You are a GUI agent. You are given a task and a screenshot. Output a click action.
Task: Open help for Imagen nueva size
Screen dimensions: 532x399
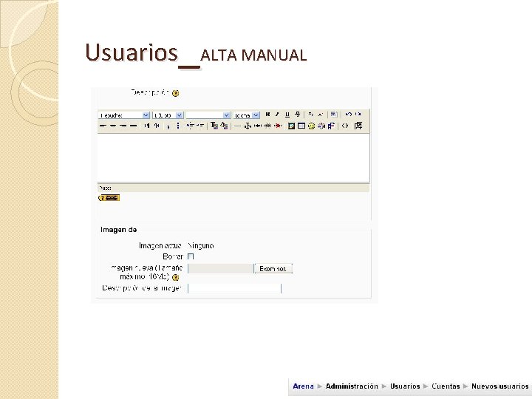175,277
